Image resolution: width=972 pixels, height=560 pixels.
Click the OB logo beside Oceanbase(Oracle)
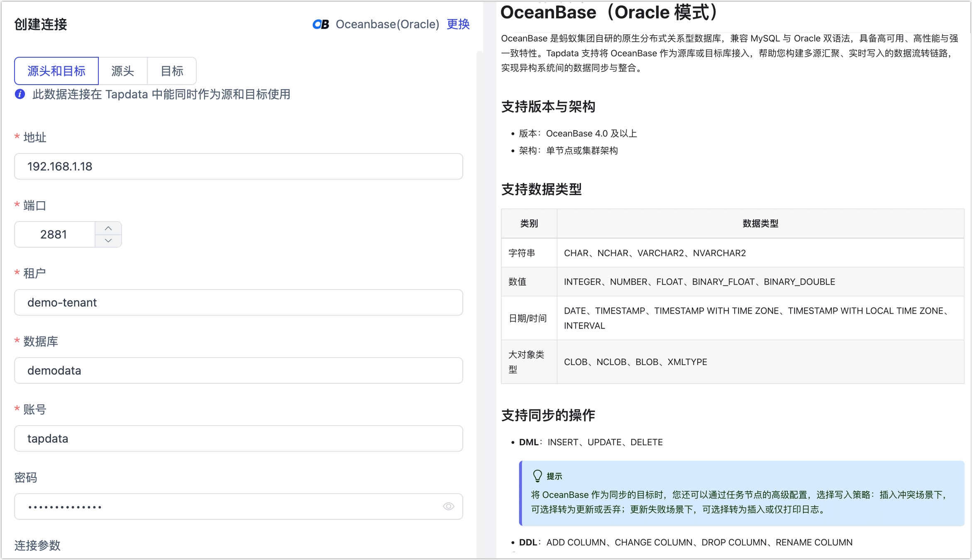point(320,24)
